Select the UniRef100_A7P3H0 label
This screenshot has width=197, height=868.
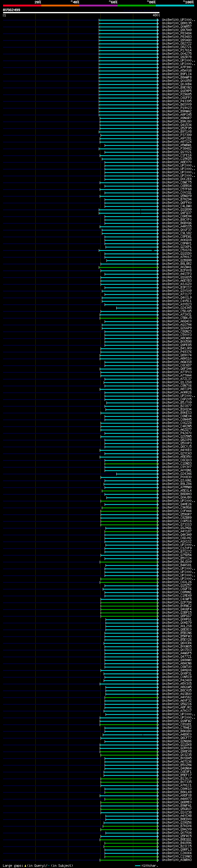click(x=177, y=67)
